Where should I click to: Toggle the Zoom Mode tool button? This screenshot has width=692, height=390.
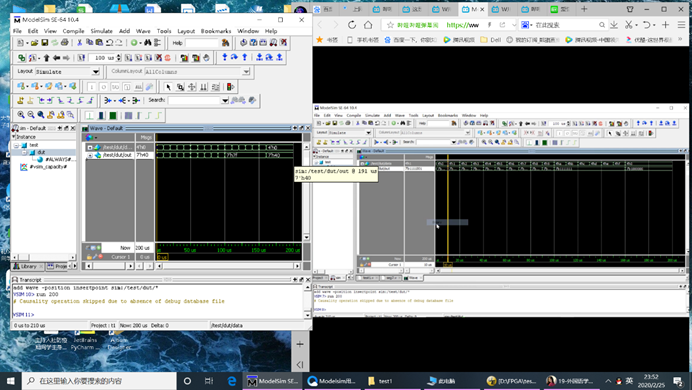(x=180, y=87)
